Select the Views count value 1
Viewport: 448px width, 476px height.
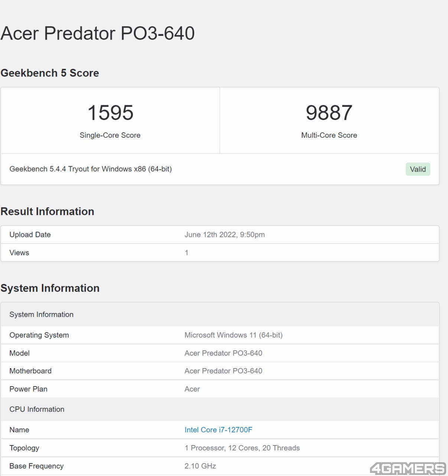click(186, 253)
